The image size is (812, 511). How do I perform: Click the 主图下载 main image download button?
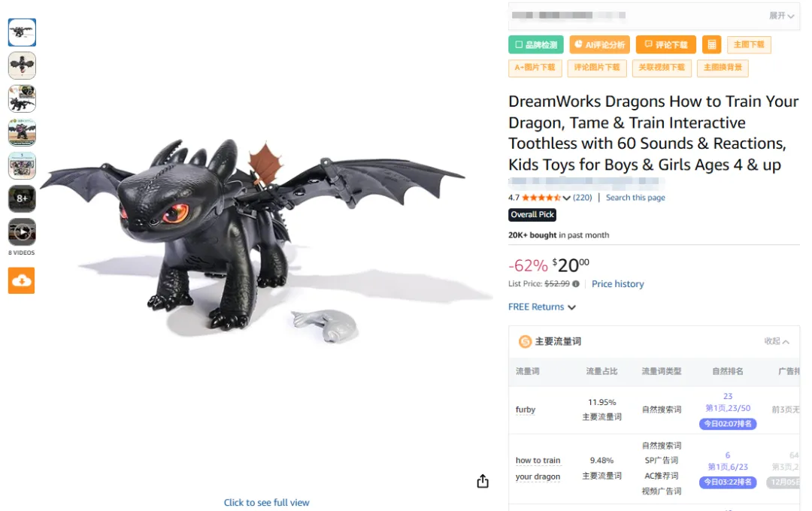click(x=748, y=45)
